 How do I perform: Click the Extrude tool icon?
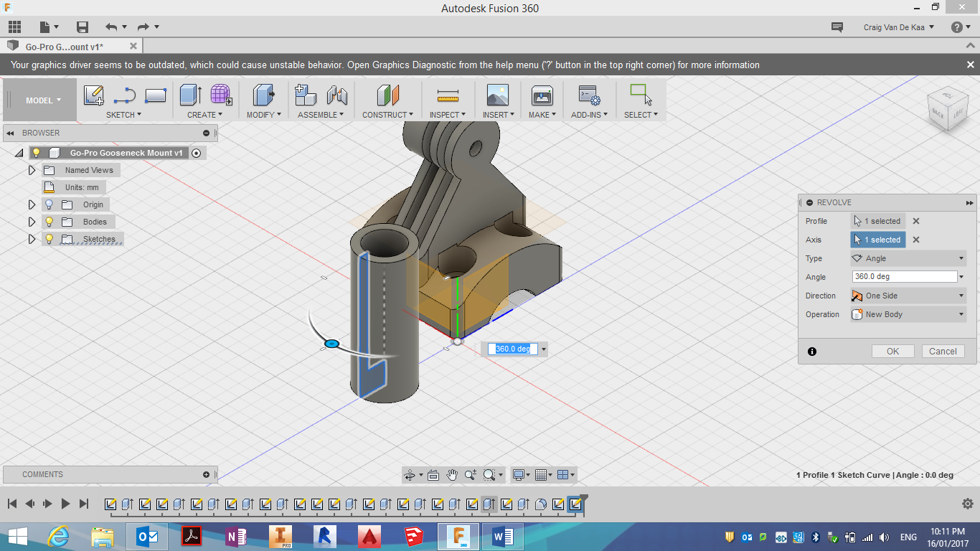click(191, 95)
